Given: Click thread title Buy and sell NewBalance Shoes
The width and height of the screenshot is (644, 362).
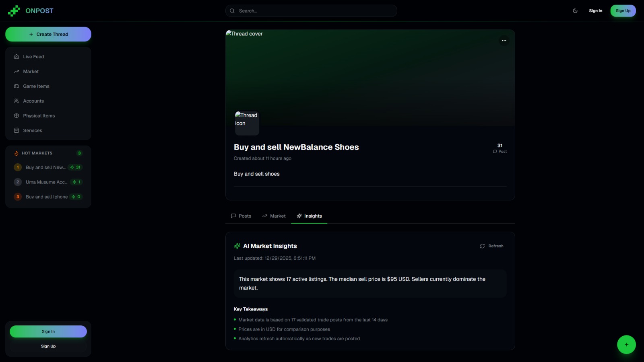Looking at the screenshot, I should point(296,147).
